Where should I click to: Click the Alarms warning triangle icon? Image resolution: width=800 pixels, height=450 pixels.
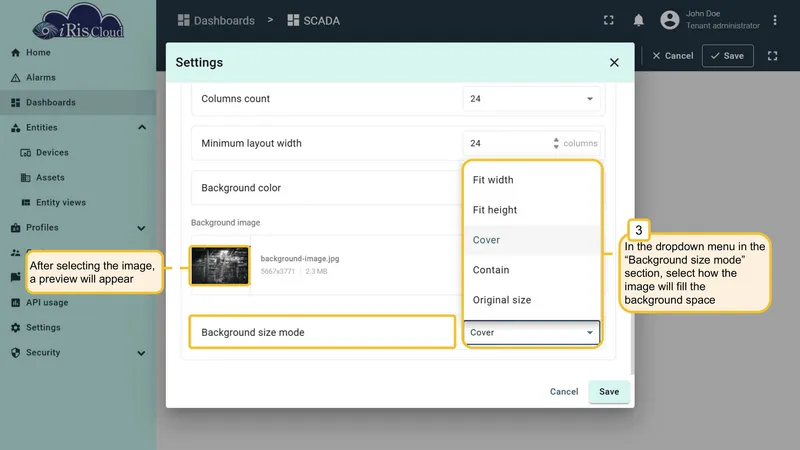coord(15,78)
